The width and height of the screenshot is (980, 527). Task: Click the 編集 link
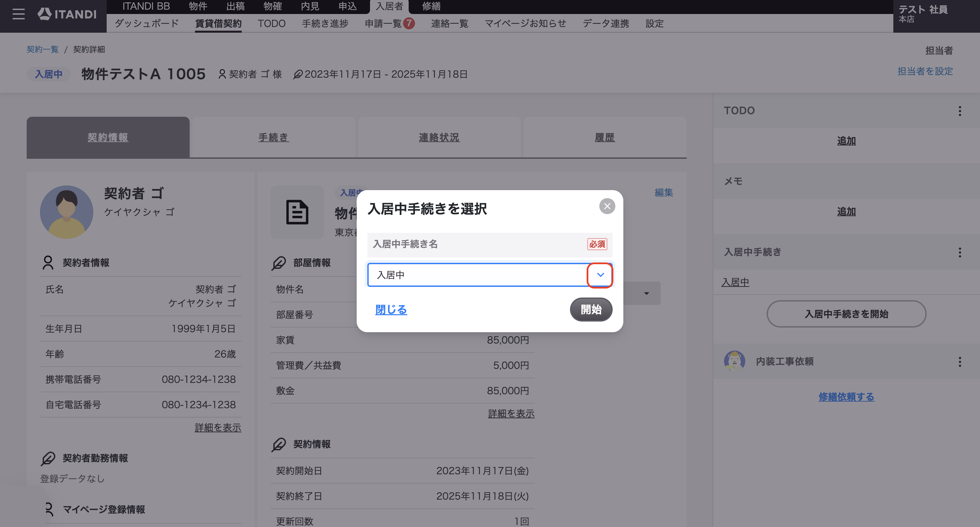[x=663, y=193]
